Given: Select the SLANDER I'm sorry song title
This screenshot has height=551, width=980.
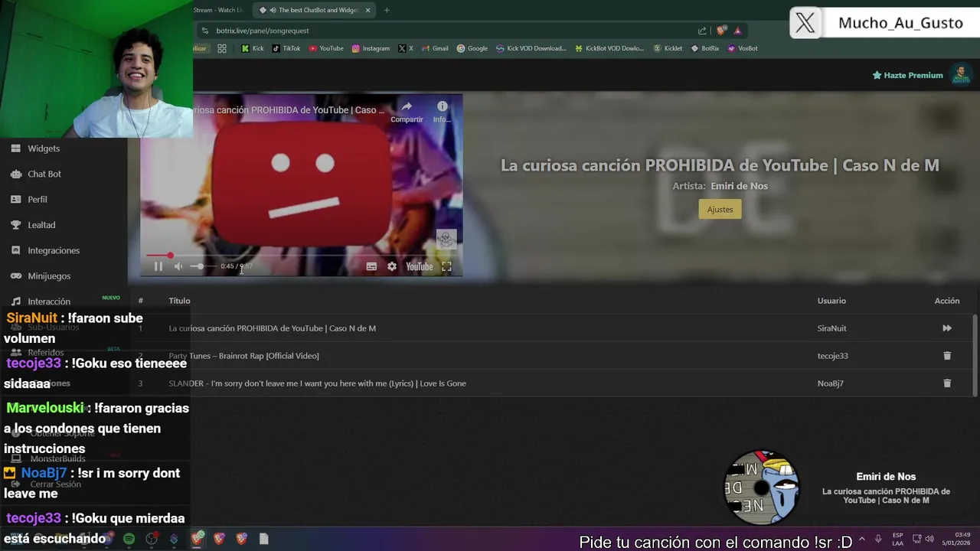Looking at the screenshot, I should point(317,383).
